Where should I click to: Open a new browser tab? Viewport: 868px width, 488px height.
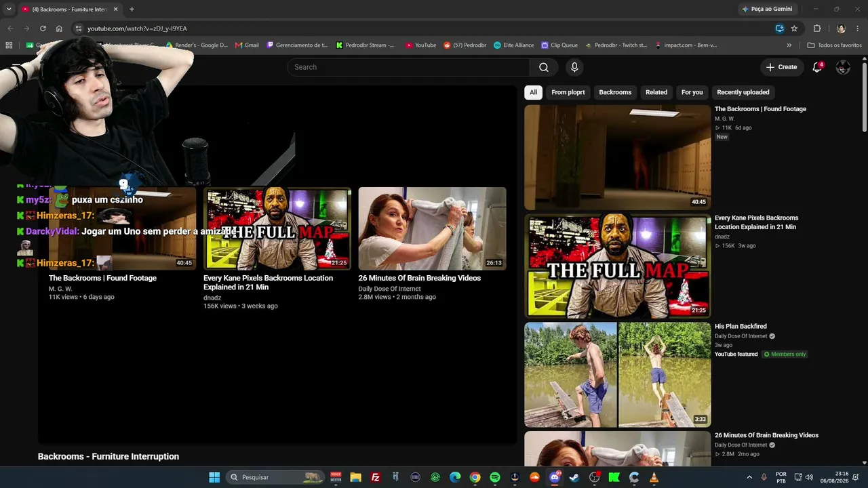[x=132, y=9]
